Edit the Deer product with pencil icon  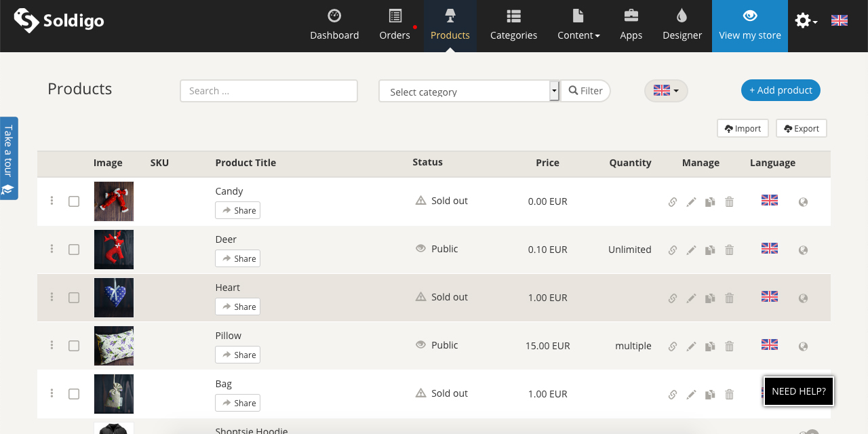coord(691,250)
